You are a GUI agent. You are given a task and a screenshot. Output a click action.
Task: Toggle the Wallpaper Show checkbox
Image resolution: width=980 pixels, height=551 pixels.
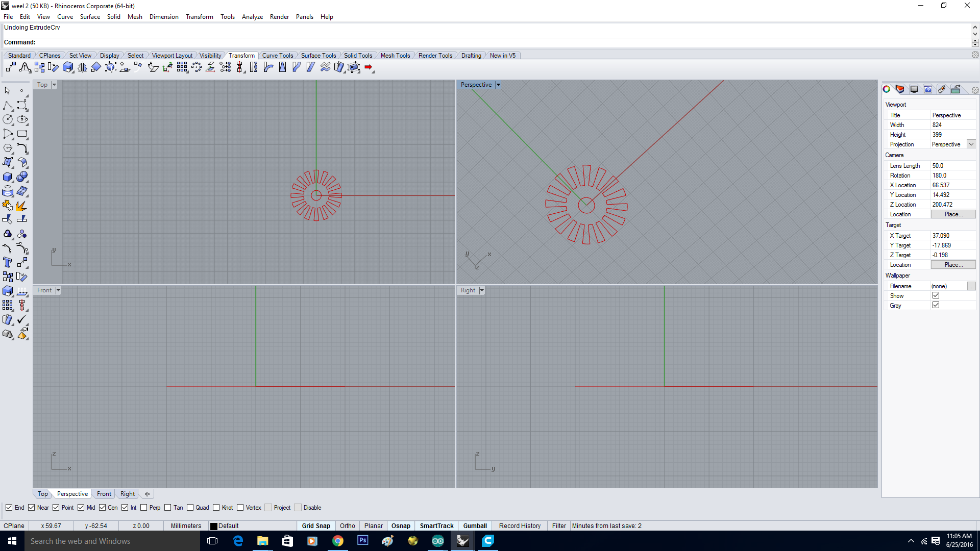click(x=936, y=295)
